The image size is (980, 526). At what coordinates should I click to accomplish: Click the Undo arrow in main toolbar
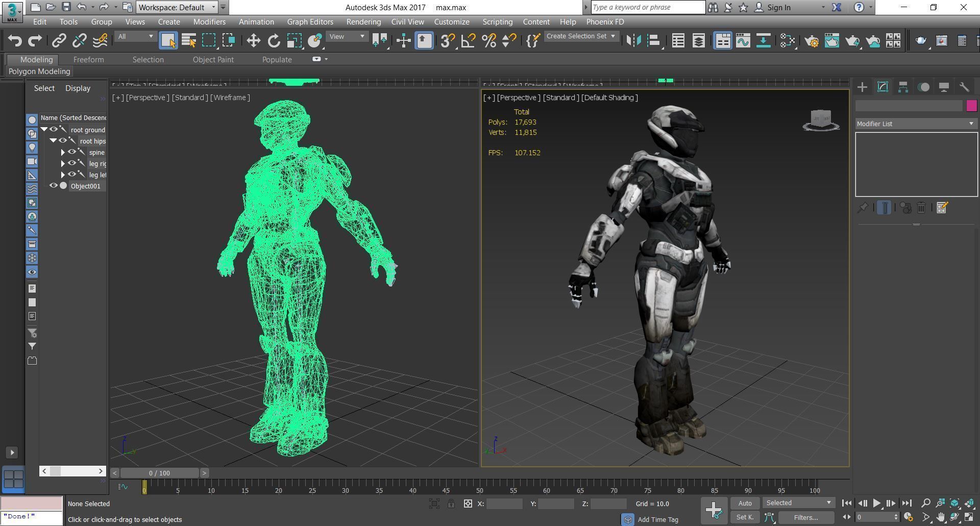15,40
